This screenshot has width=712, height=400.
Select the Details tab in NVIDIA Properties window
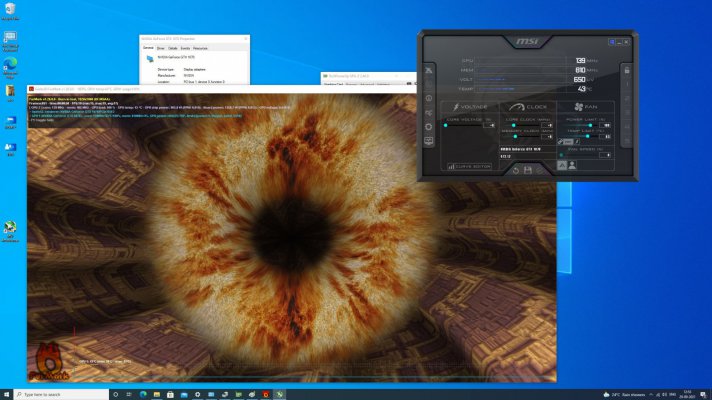point(173,48)
